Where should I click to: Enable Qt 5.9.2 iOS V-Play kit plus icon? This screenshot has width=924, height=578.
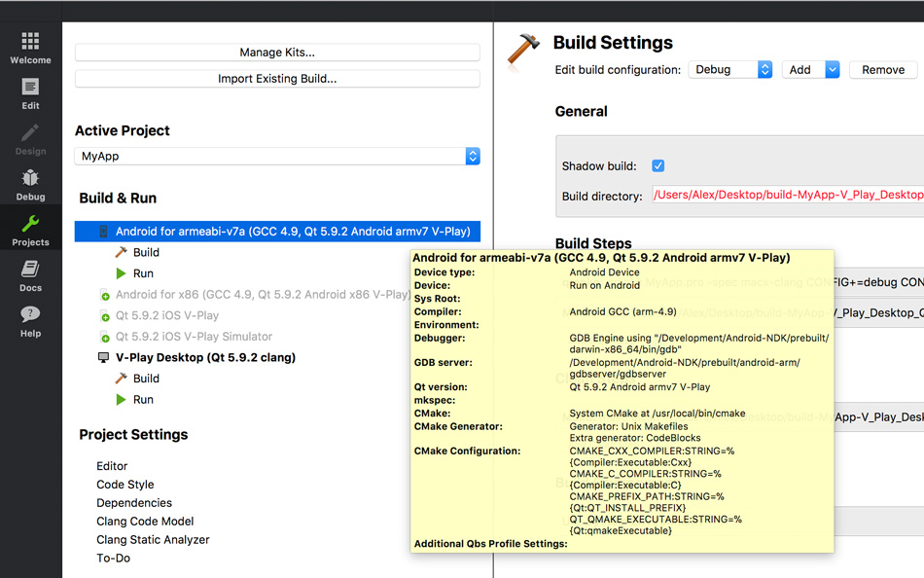[x=104, y=316]
